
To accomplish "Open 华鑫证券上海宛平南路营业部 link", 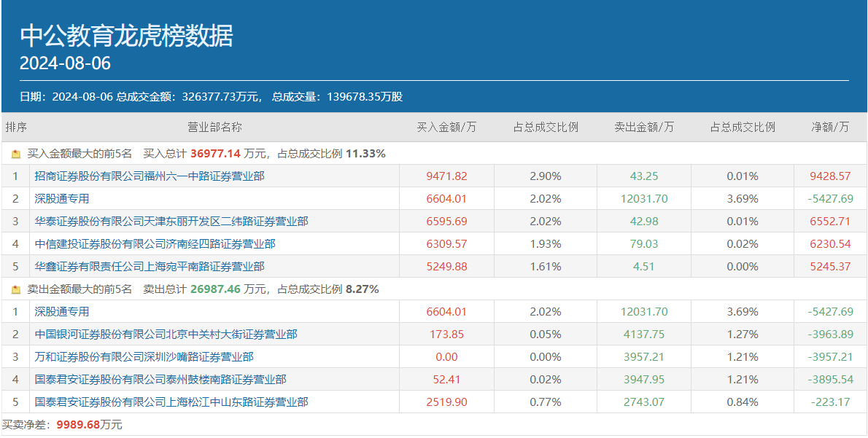I will coord(150,266).
